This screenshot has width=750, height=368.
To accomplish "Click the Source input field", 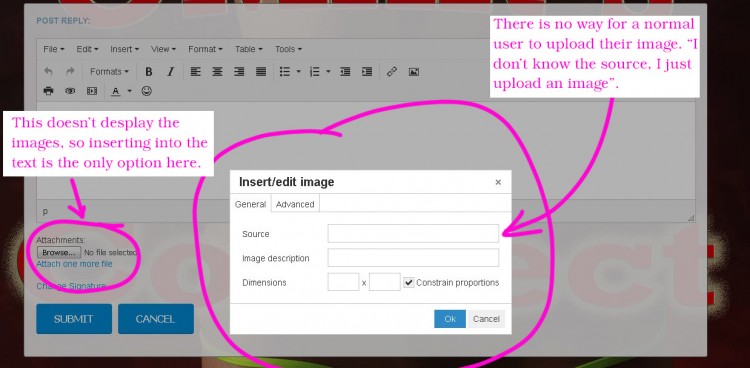I will (413, 234).
